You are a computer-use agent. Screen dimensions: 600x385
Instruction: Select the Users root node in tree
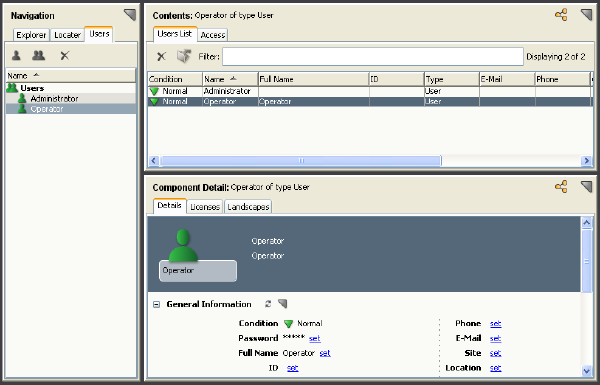[32, 88]
